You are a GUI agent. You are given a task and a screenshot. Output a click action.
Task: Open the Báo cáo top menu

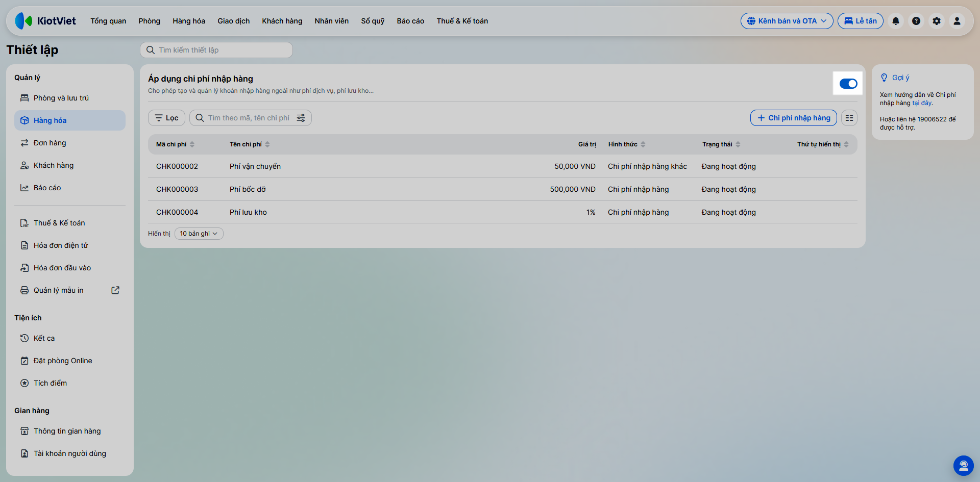click(x=410, y=21)
